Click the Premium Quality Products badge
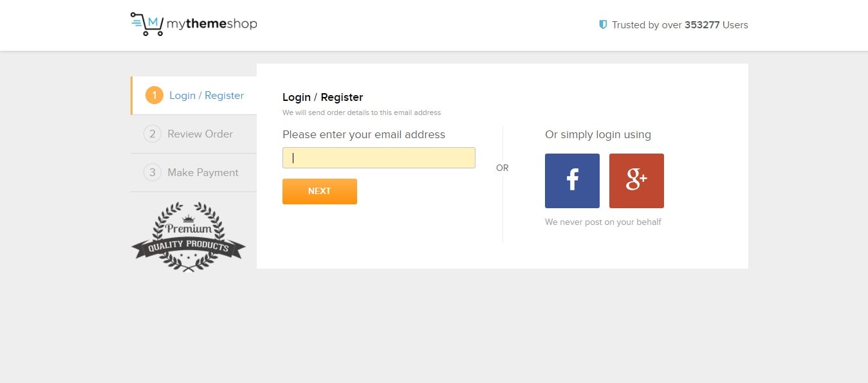Viewport: 868px width, 383px height. (189, 237)
